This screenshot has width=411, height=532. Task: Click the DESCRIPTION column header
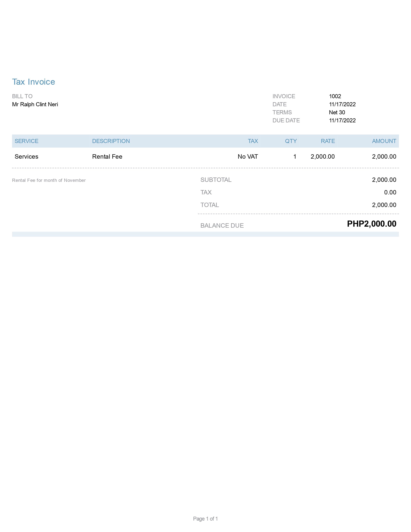(111, 141)
